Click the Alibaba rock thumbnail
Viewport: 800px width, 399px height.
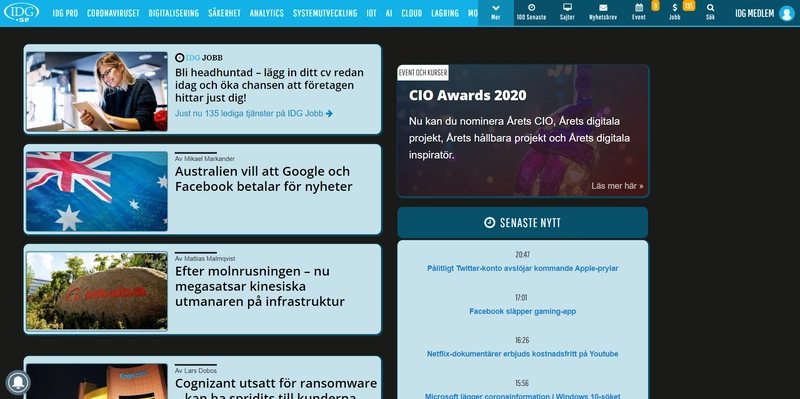point(97,291)
